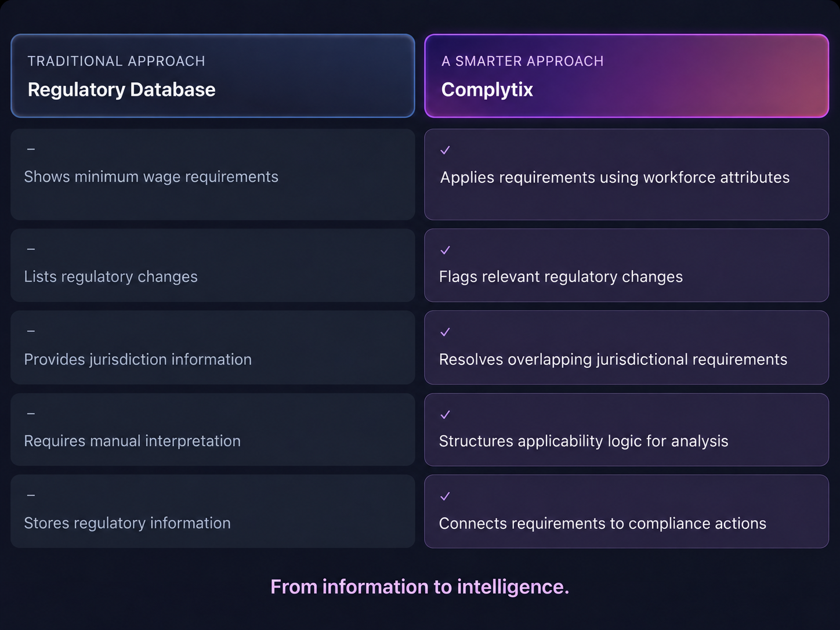Click checkmark icon above Flags relevant regulatory changes
Image resolution: width=840 pixels, height=630 pixels.
(x=446, y=250)
